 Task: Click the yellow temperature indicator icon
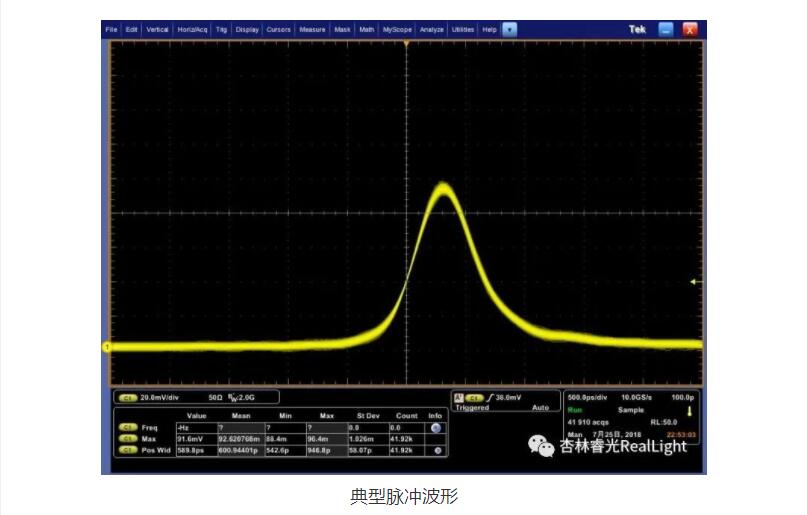click(x=690, y=411)
